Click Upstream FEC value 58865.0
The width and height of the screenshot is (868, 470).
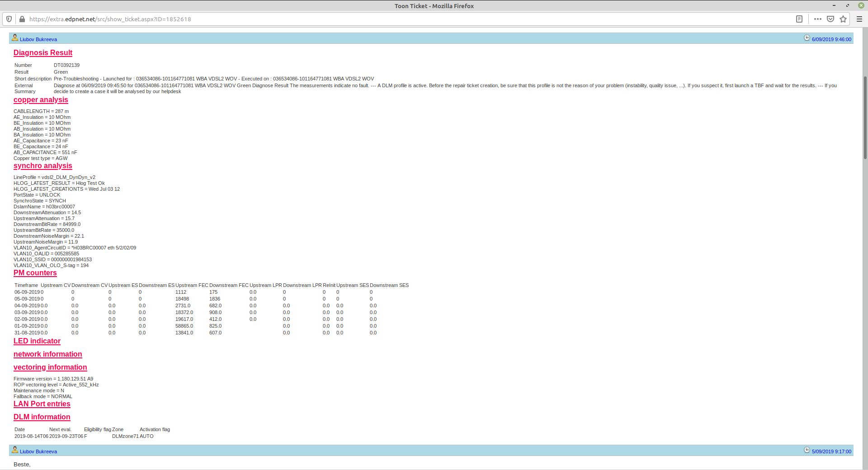pyautogui.click(x=184, y=326)
